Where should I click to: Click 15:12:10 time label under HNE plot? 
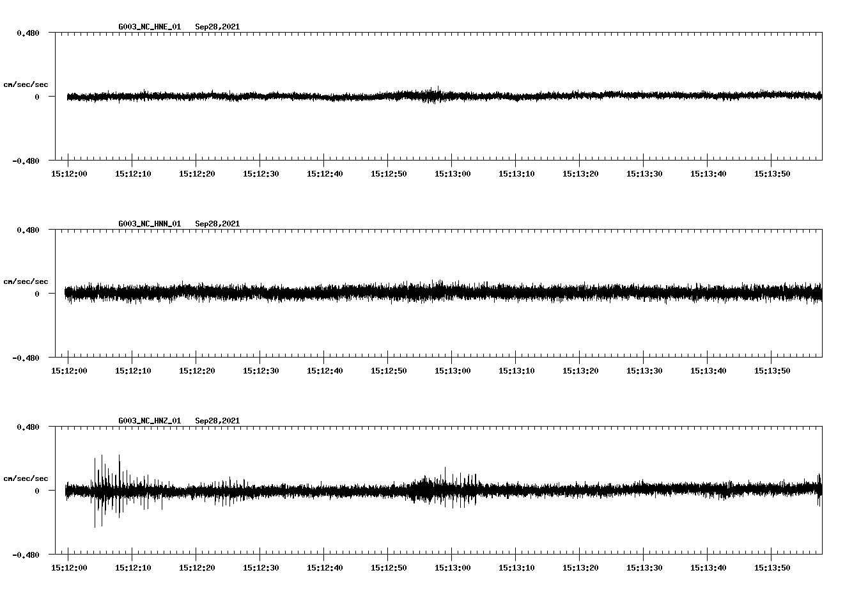pyautogui.click(x=133, y=174)
